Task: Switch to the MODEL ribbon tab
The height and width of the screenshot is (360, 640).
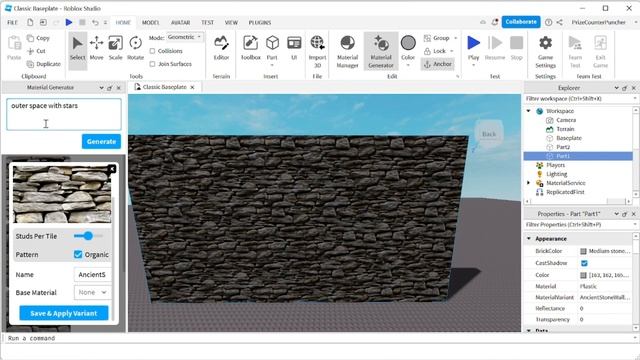Action: 151,22
